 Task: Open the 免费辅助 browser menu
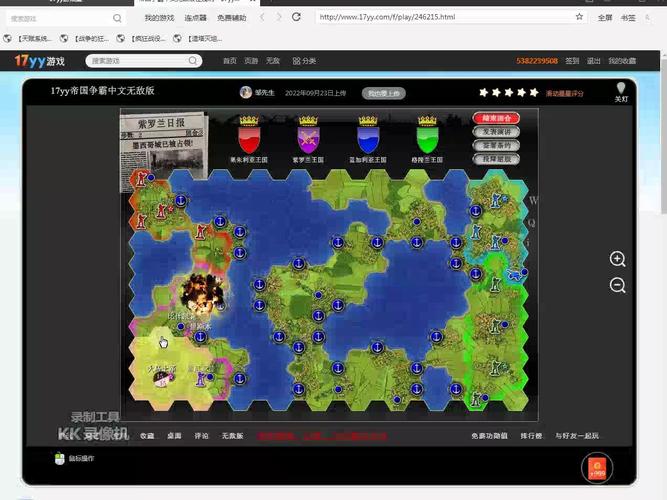(231, 18)
